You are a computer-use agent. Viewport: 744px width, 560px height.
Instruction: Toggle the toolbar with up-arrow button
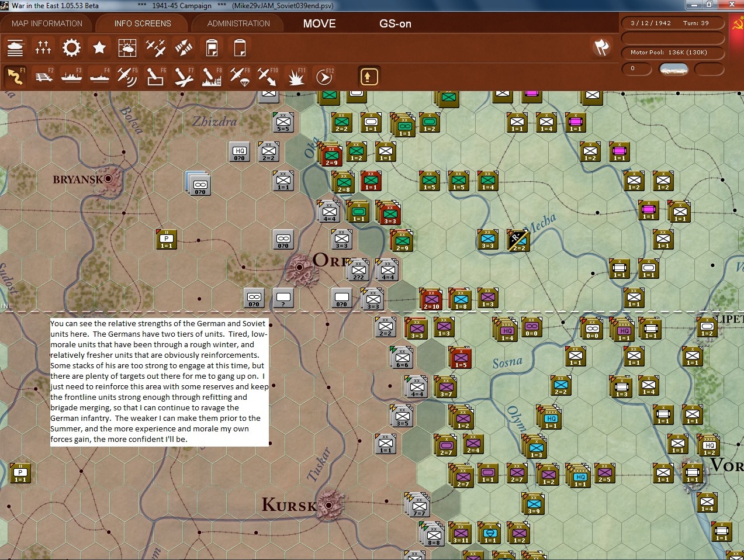(x=368, y=77)
